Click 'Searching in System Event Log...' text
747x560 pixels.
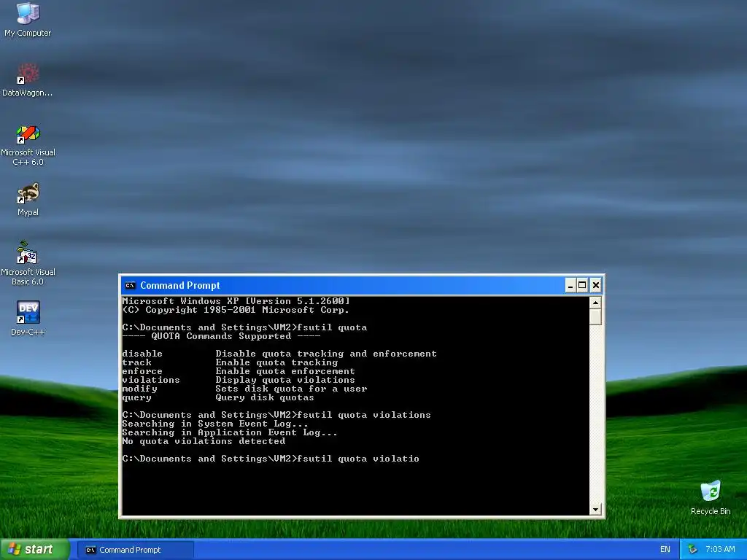coord(215,424)
